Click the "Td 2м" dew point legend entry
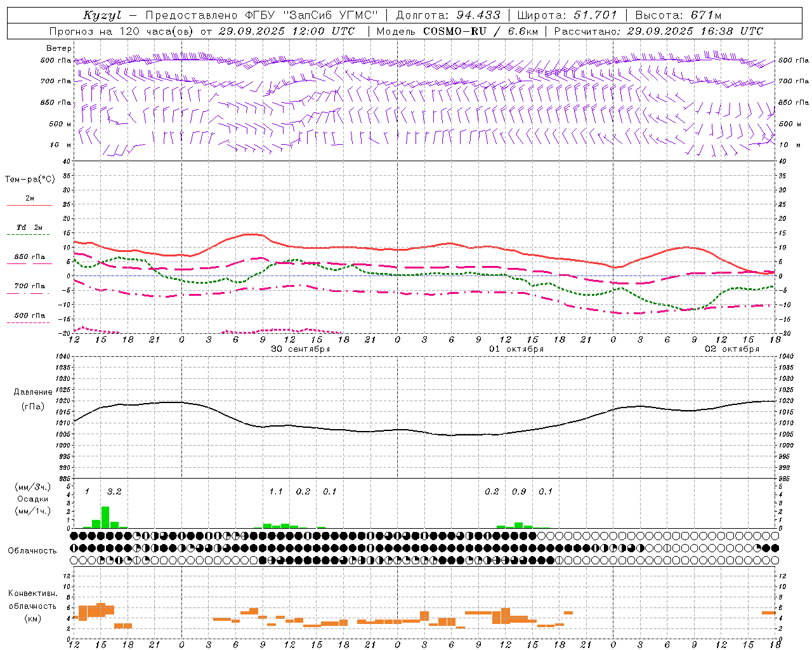This screenshot has height=650, width=812. (30, 227)
